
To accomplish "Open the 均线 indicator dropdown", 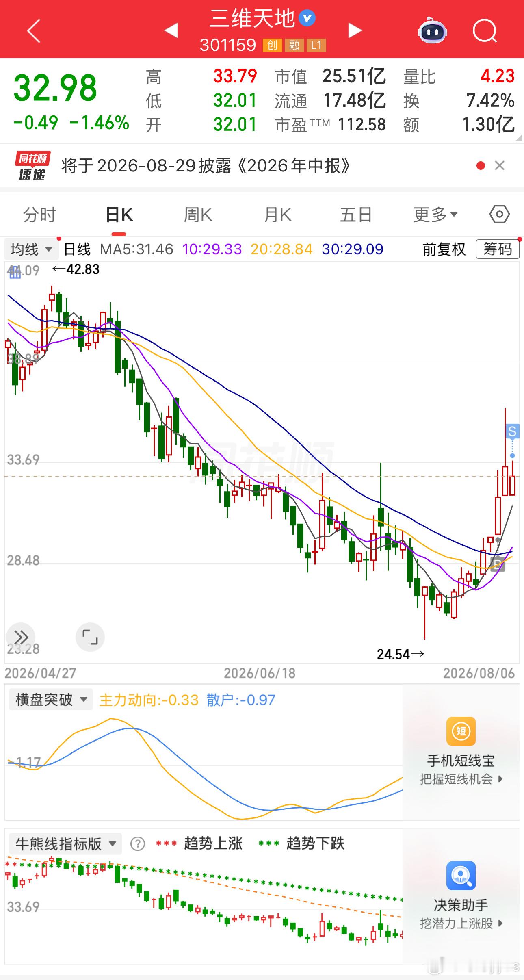I will coord(32,249).
